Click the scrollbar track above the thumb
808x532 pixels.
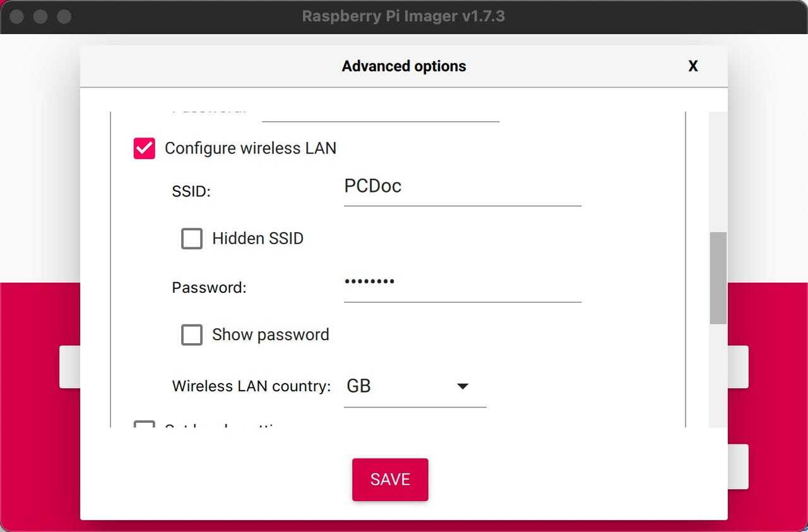718,170
